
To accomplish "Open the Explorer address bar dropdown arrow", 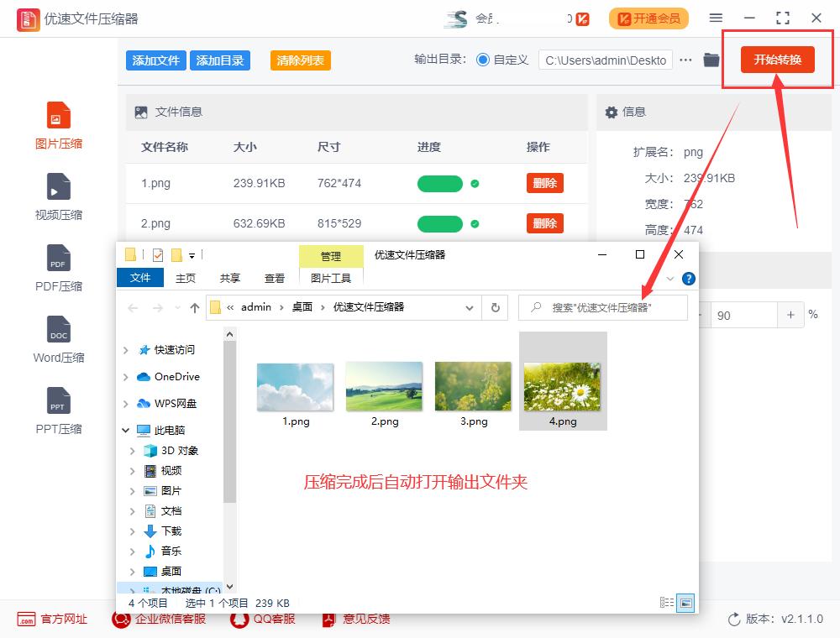I will [x=470, y=307].
